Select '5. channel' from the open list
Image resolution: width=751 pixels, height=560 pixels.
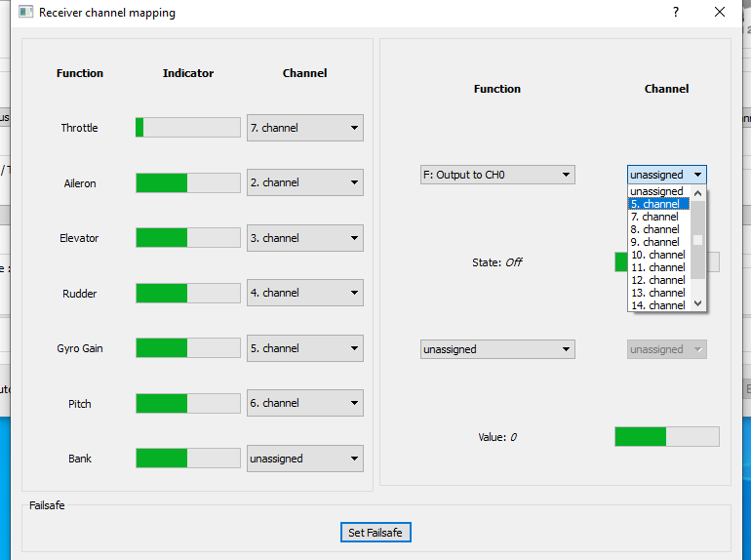pos(659,204)
